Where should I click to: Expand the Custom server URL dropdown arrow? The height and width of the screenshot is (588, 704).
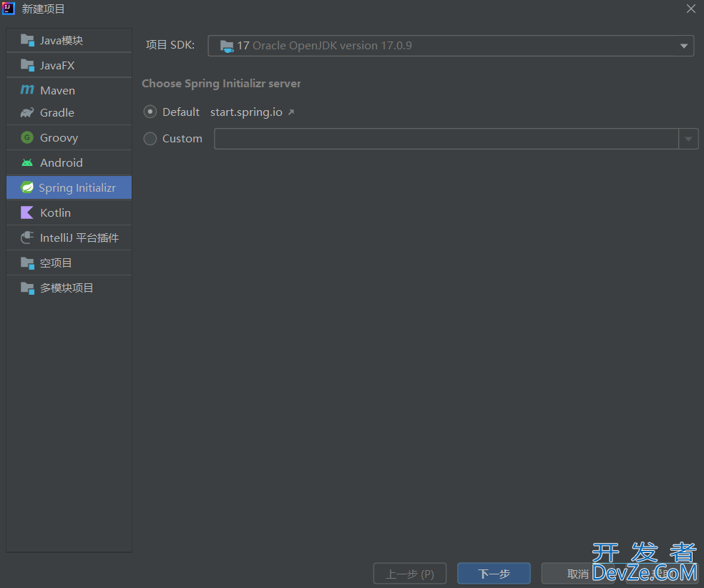[x=688, y=139]
